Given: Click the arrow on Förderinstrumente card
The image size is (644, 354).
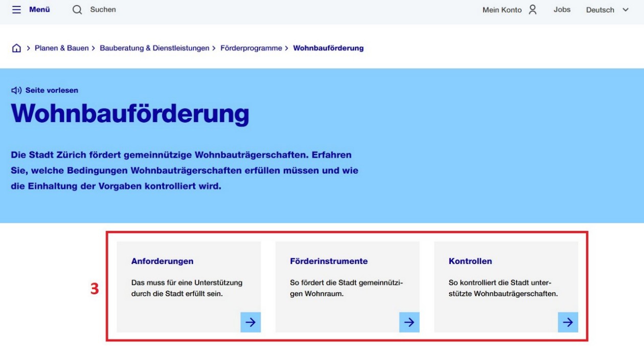Looking at the screenshot, I should coord(409,322).
